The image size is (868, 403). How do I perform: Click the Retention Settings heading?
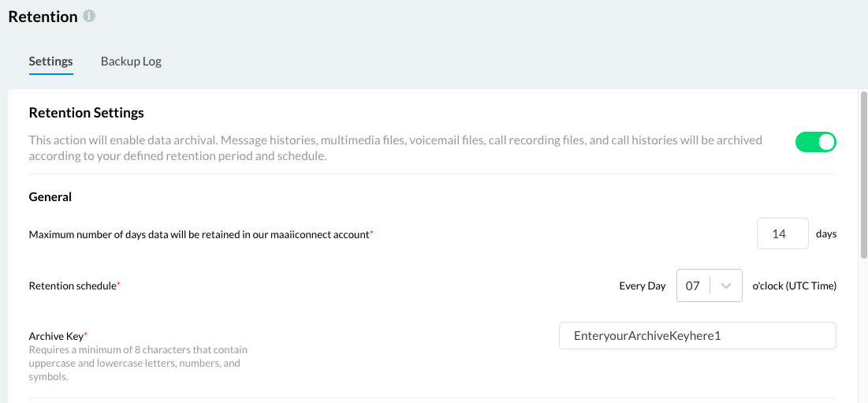point(87,113)
